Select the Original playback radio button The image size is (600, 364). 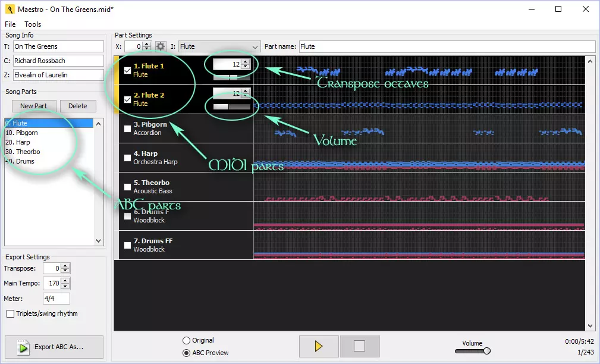coord(186,340)
